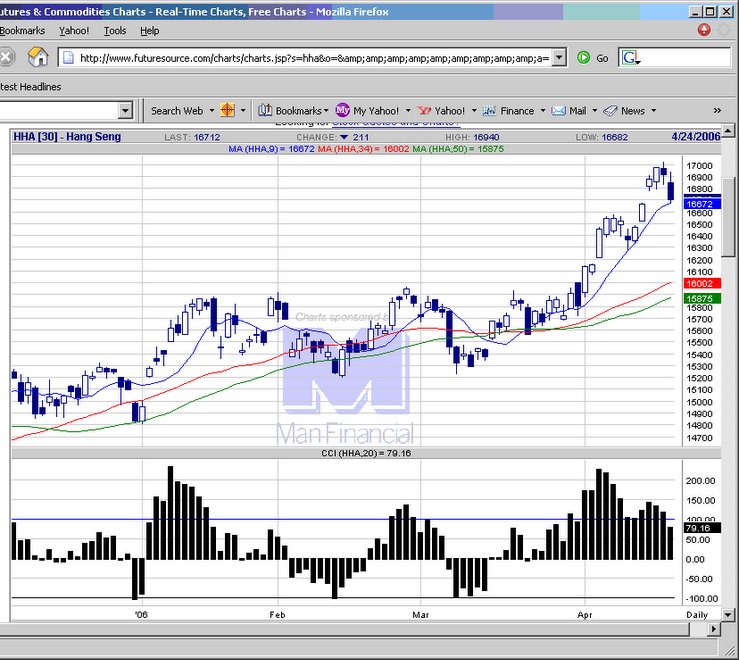Click the Feb month axis label
739x660 pixels.
pyautogui.click(x=277, y=615)
